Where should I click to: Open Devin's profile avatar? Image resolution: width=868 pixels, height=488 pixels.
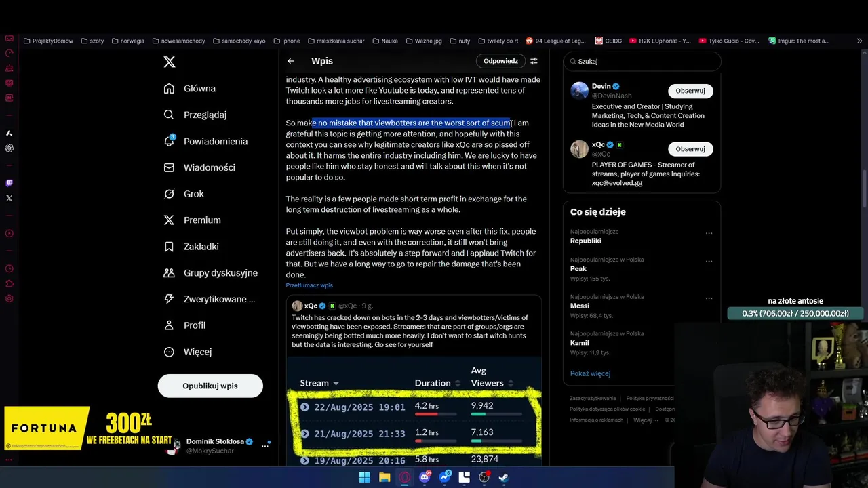pos(579,91)
